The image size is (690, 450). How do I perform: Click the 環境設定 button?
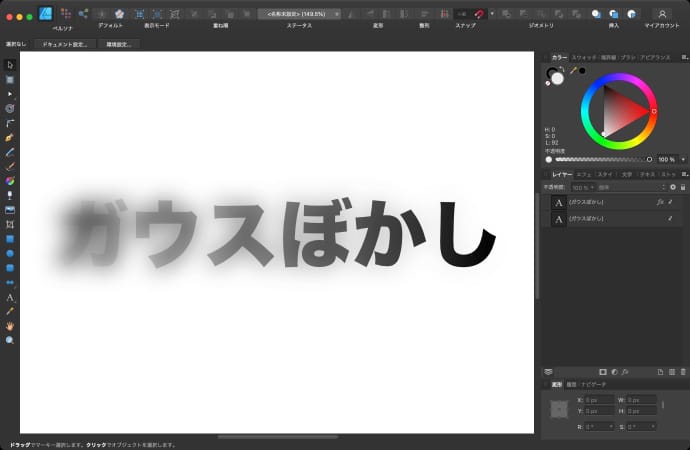[121, 45]
